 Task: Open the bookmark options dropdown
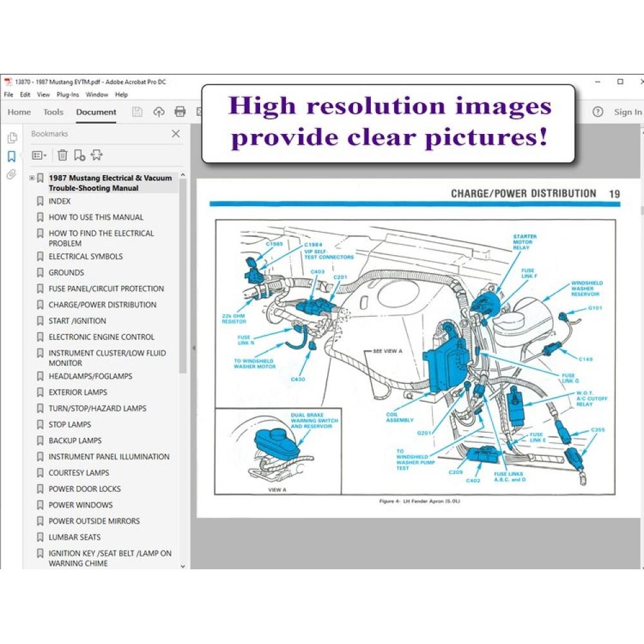coord(39,155)
